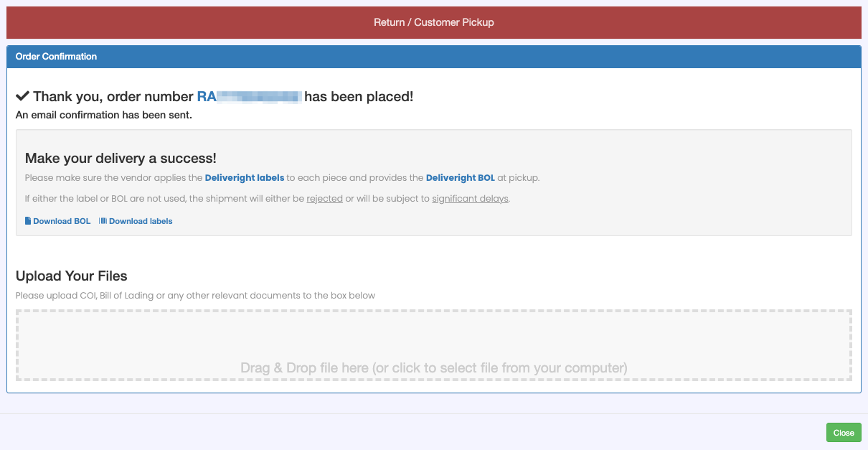Click the email confirmation has been sent text

click(104, 115)
